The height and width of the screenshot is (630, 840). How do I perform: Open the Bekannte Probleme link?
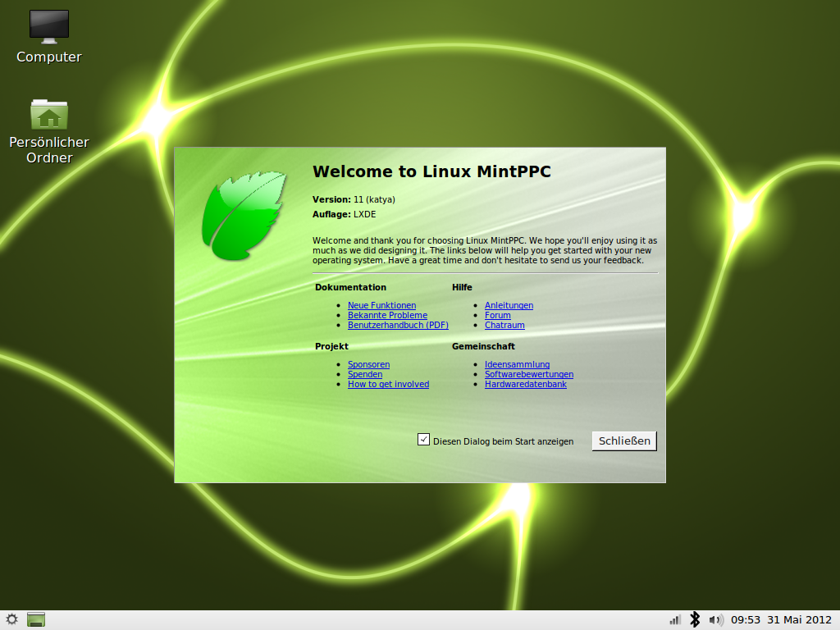point(387,315)
